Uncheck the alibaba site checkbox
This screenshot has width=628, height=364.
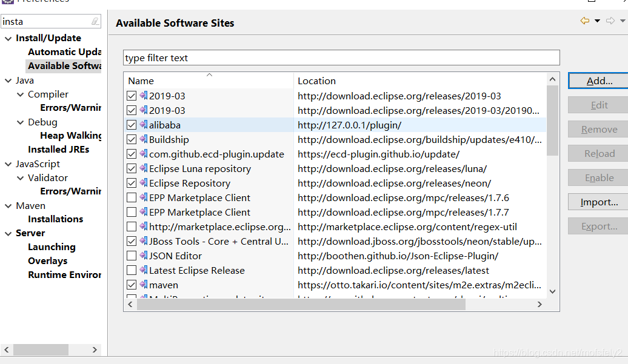click(x=132, y=125)
